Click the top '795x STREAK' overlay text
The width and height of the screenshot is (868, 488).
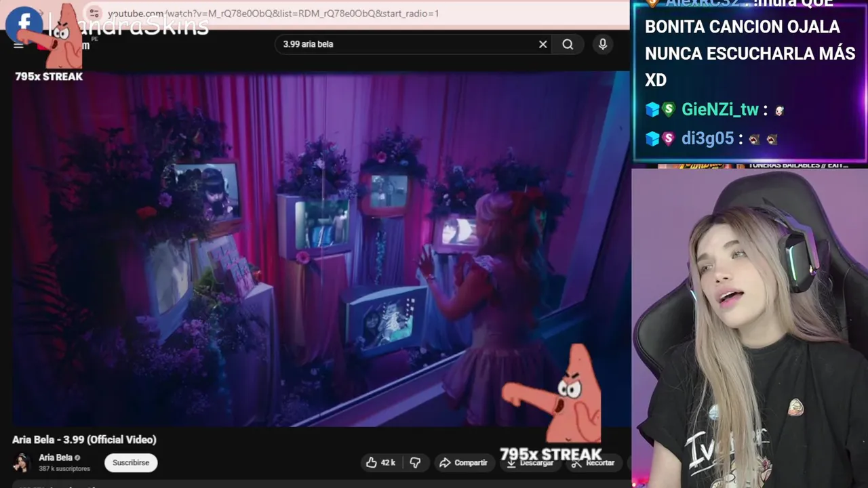point(49,77)
